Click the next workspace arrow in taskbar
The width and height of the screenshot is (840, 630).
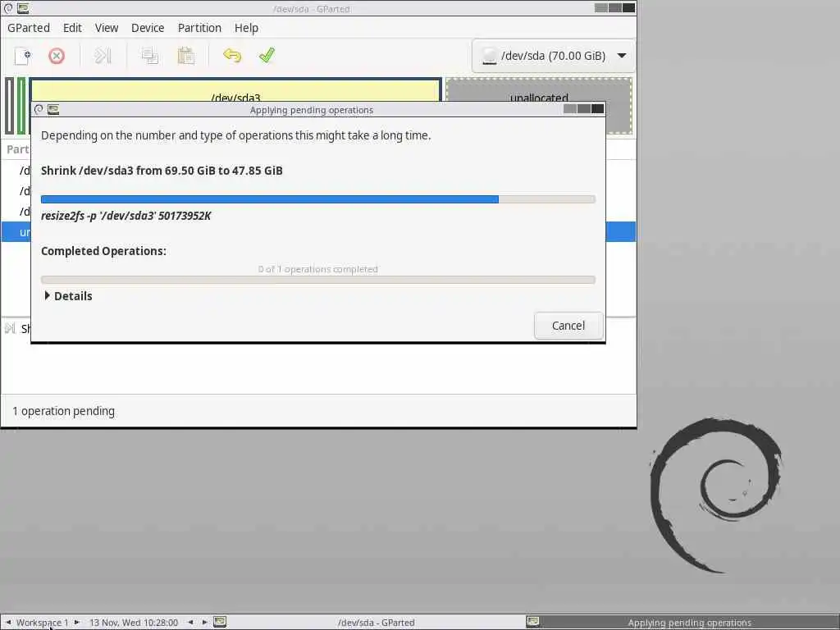(x=76, y=622)
